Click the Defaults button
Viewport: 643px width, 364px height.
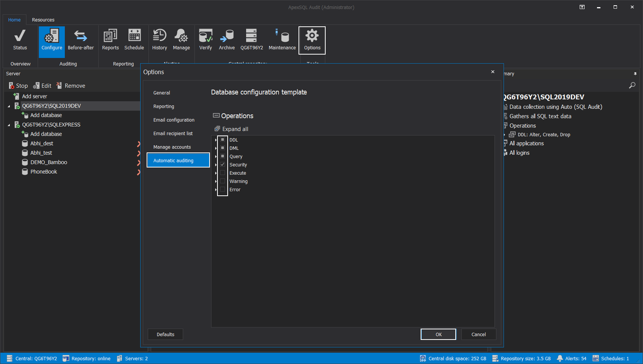coord(165,334)
